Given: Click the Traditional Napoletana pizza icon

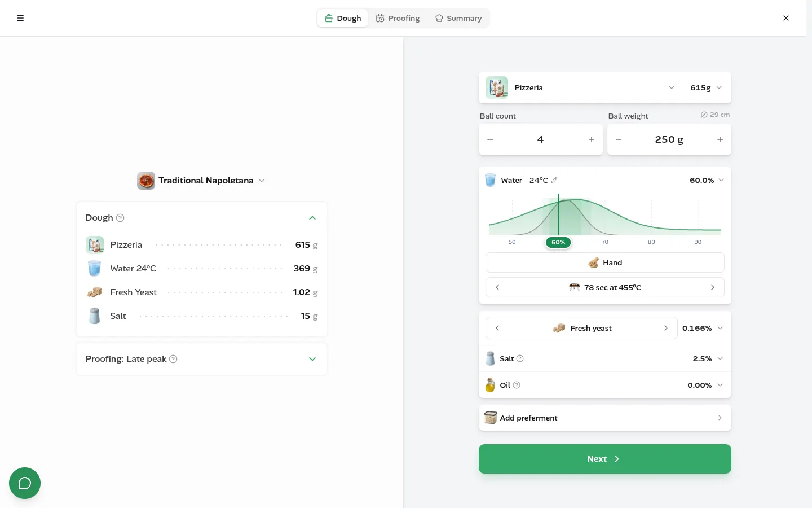Looking at the screenshot, I should tap(146, 181).
